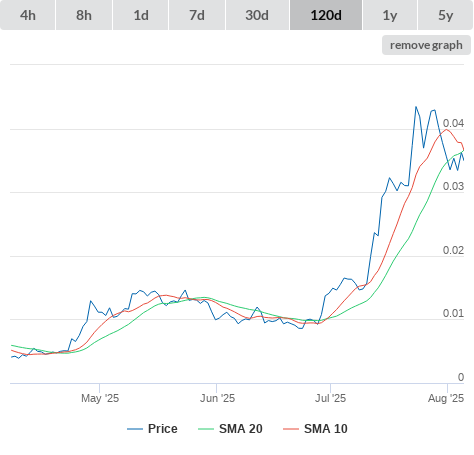Click the remove graph button
This screenshot has height=455, width=474.
coord(426,45)
